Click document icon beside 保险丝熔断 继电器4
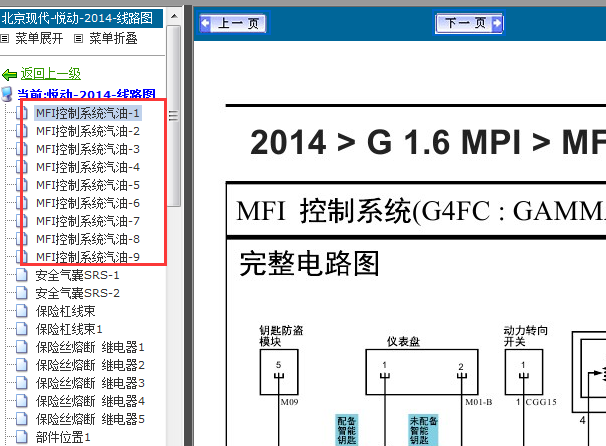The width and height of the screenshot is (606, 446). [x=22, y=401]
